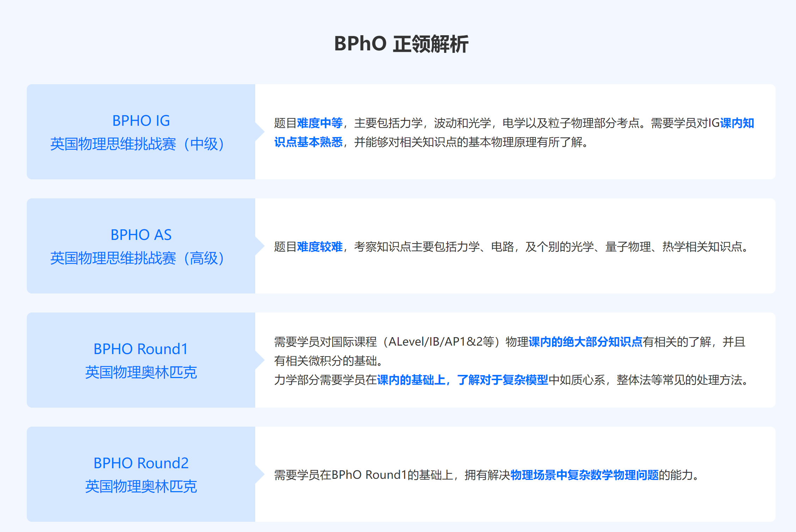Click the highlighted '课内知' text after IG
This screenshot has width=796, height=532.
click(737, 123)
